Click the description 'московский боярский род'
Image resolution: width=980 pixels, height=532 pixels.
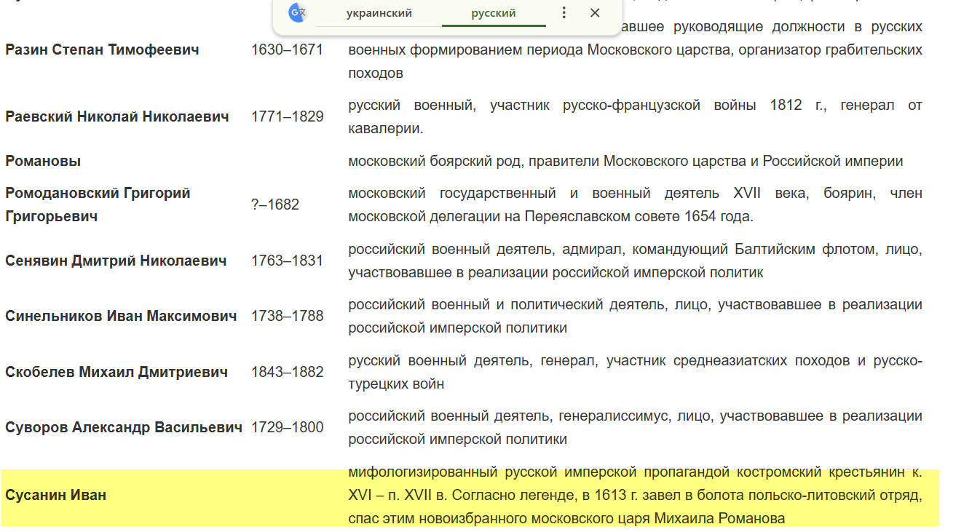coord(625,161)
